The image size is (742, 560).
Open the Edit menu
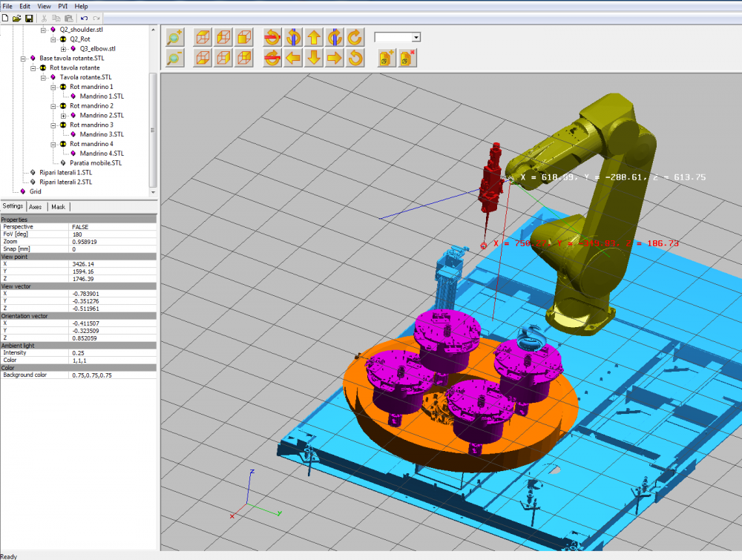coord(24,6)
